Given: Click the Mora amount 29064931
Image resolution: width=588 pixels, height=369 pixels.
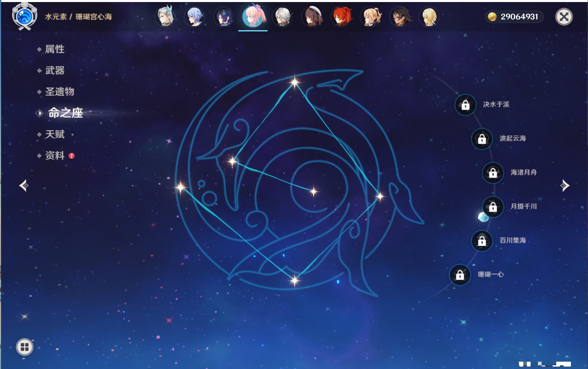Looking at the screenshot, I should 519,17.
